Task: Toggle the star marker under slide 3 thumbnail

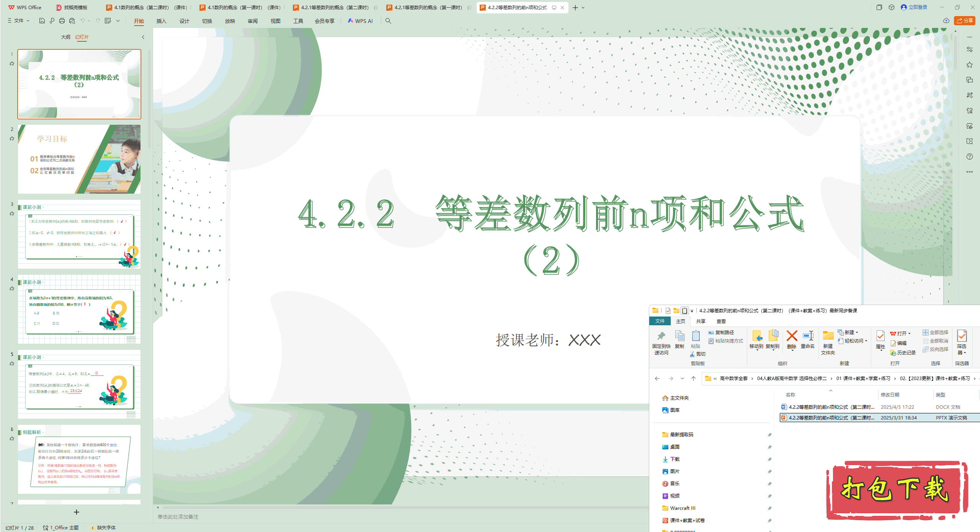Action: (x=12, y=214)
